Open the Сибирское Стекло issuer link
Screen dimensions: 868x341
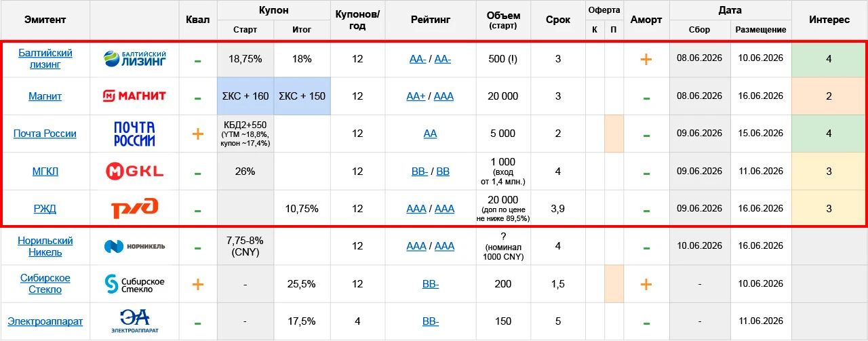45,283
